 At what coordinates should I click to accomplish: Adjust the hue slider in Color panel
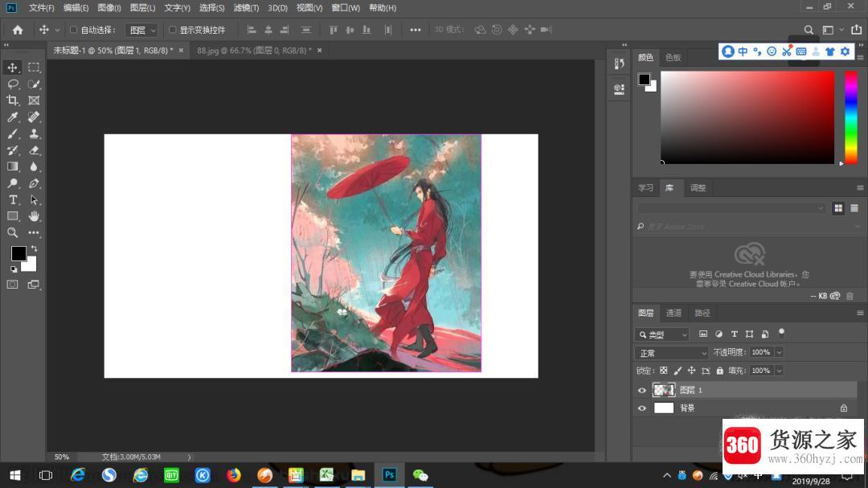[851, 117]
